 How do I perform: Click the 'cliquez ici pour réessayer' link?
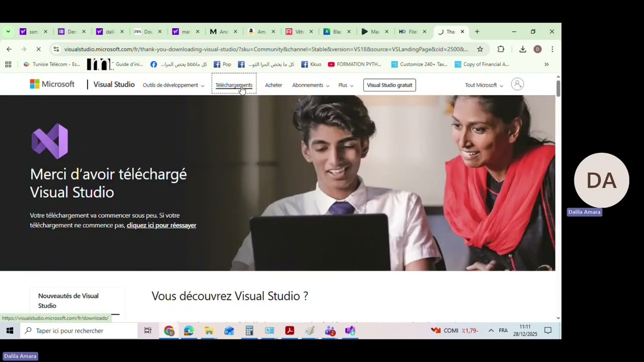tap(162, 225)
